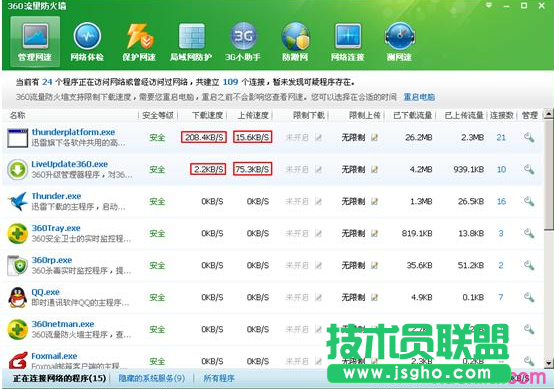This screenshot has height=389, width=554.
Task: Edit upload limit for 360Tray.exe
Action: click(x=375, y=233)
